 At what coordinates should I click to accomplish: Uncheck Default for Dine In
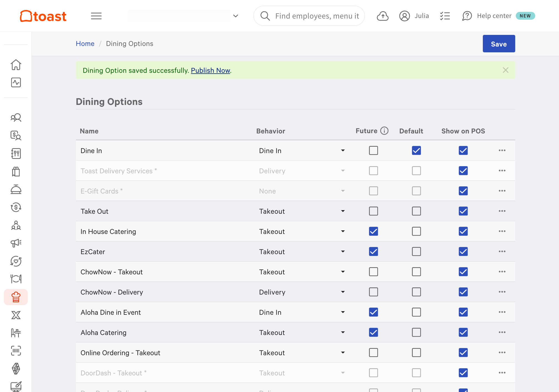(416, 150)
